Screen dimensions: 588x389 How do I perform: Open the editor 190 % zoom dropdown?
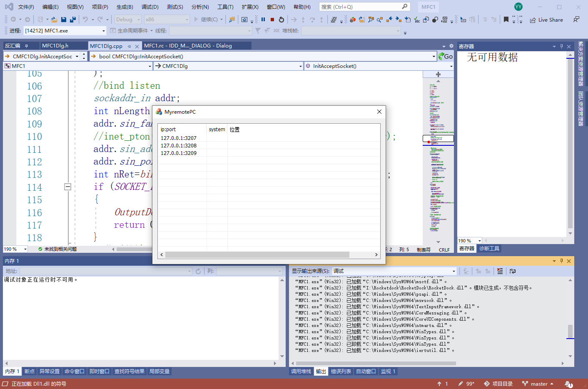(15, 249)
